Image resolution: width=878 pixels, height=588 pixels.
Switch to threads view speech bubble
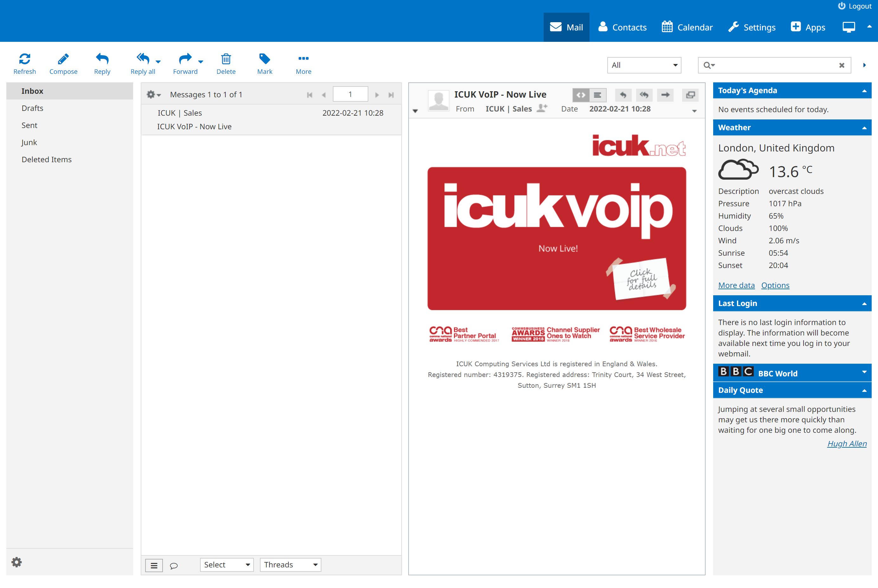(174, 566)
